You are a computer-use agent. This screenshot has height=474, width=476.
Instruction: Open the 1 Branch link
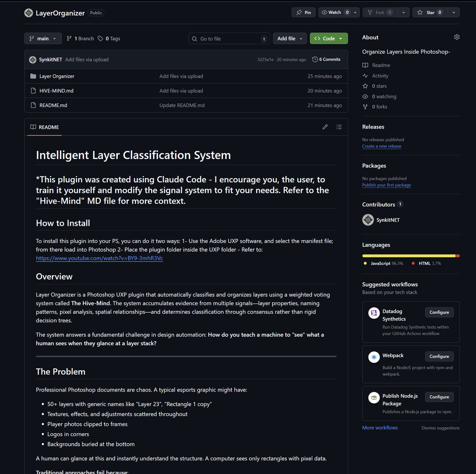pos(80,38)
